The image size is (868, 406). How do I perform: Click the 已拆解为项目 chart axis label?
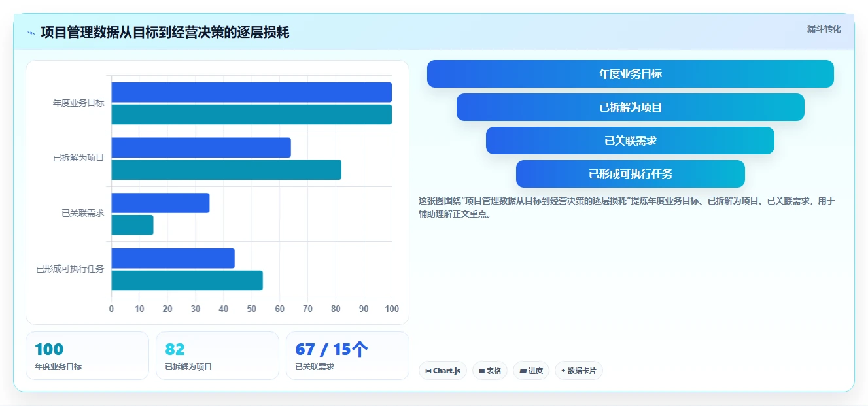pos(78,158)
